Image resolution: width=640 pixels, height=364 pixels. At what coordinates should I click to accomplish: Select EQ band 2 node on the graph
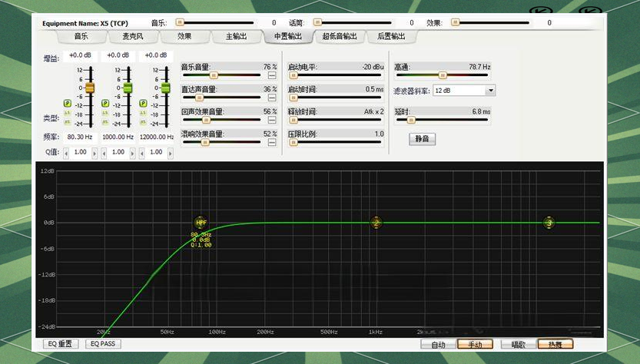(x=376, y=223)
